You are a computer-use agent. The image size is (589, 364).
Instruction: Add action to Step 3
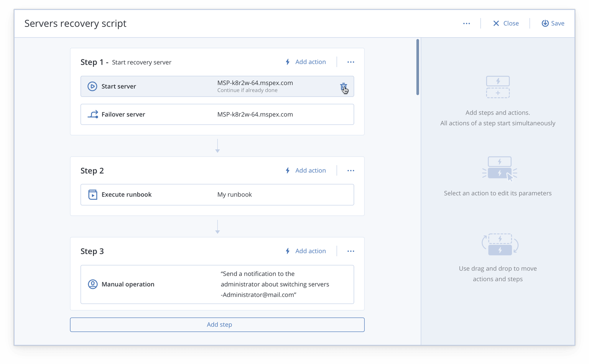click(306, 251)
